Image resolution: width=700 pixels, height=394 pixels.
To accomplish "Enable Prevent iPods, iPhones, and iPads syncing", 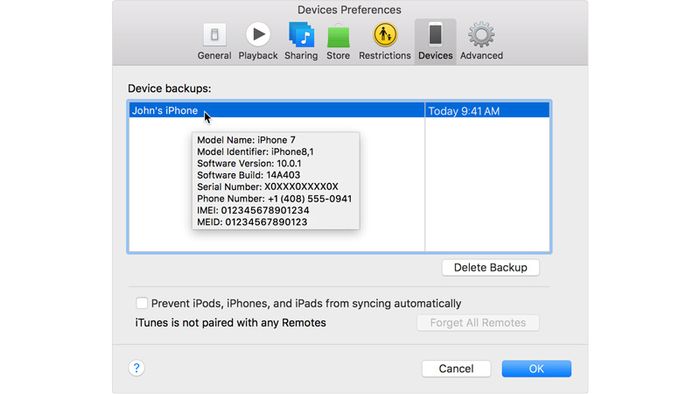I will click(x=142, y=303).
